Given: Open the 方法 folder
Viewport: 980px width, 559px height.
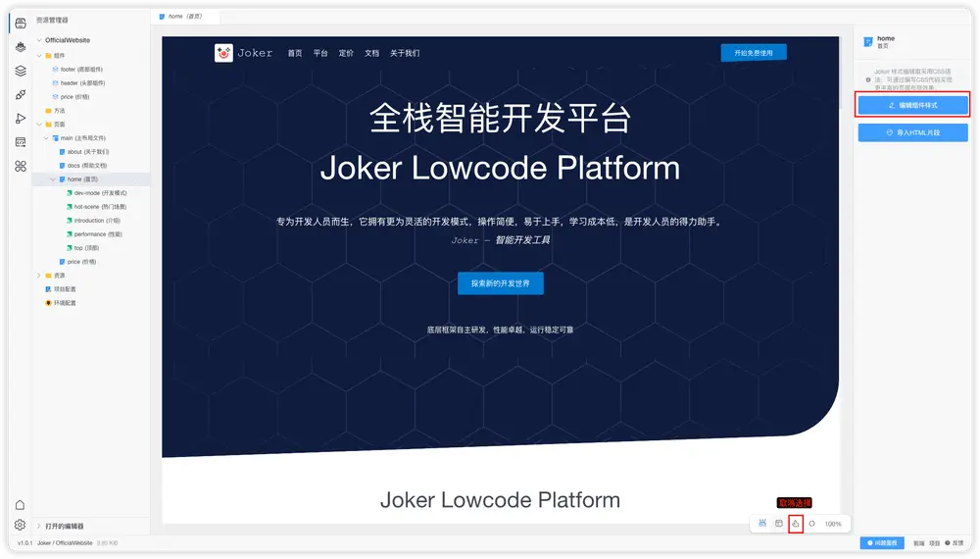Looking at the screenshot, I should pos(55,111).
